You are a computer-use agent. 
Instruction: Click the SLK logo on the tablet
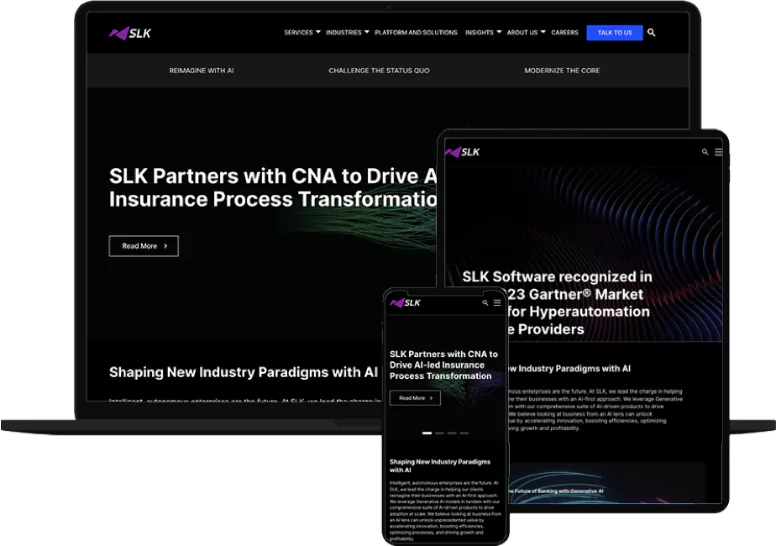tap(463, 152)
